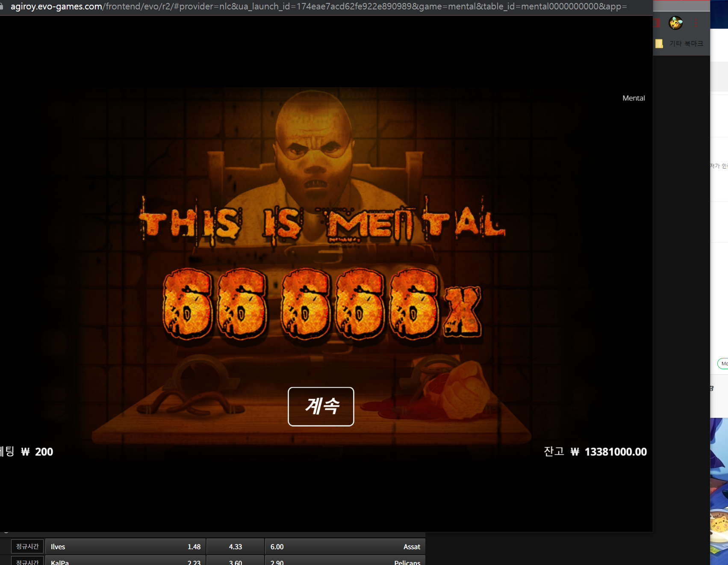Select draw odds 3.60 for KalPa match

pos(236,561)
